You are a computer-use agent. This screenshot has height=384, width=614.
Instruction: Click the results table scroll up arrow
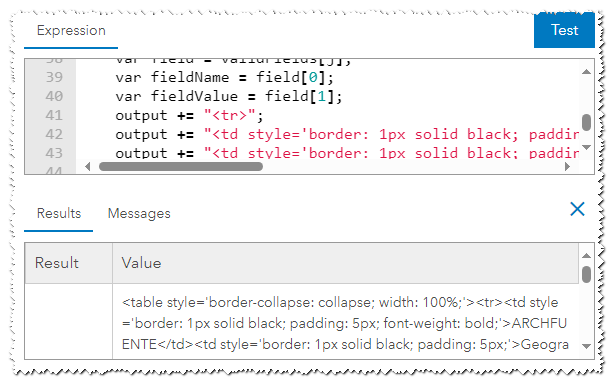tap(586, 256)
